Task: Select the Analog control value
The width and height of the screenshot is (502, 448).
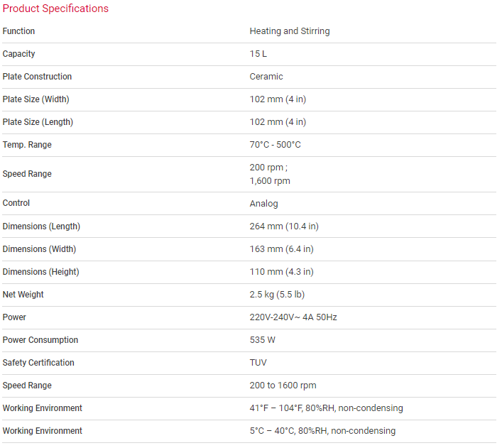Action: coord(264,204)
